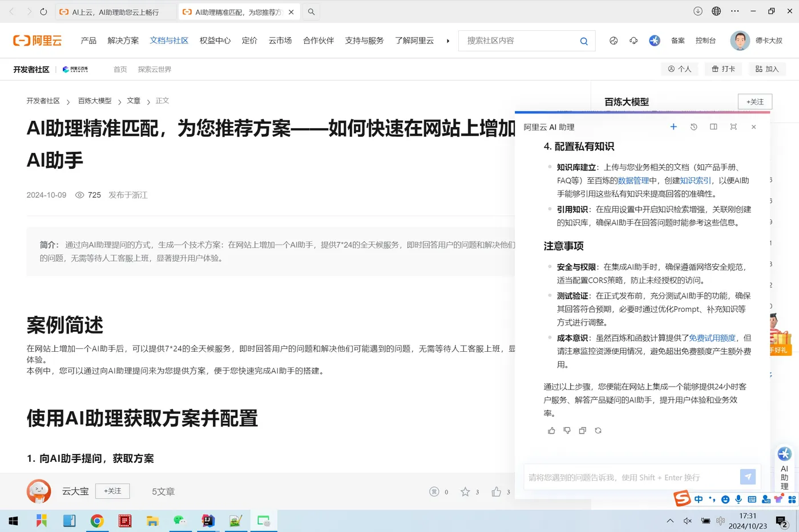This screenshot has width=799, height=532.
Task: Send the message in AI 助理 chat
Action: pyautogui.click(x=748, y=477)
